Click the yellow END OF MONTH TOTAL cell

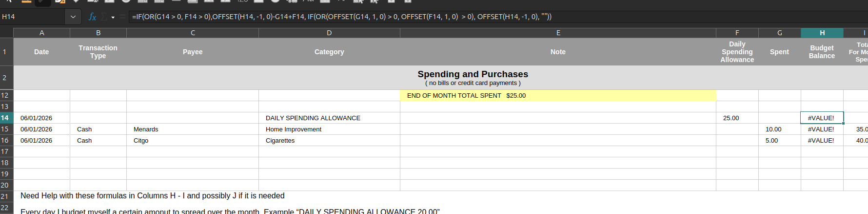tap(558, 95)
